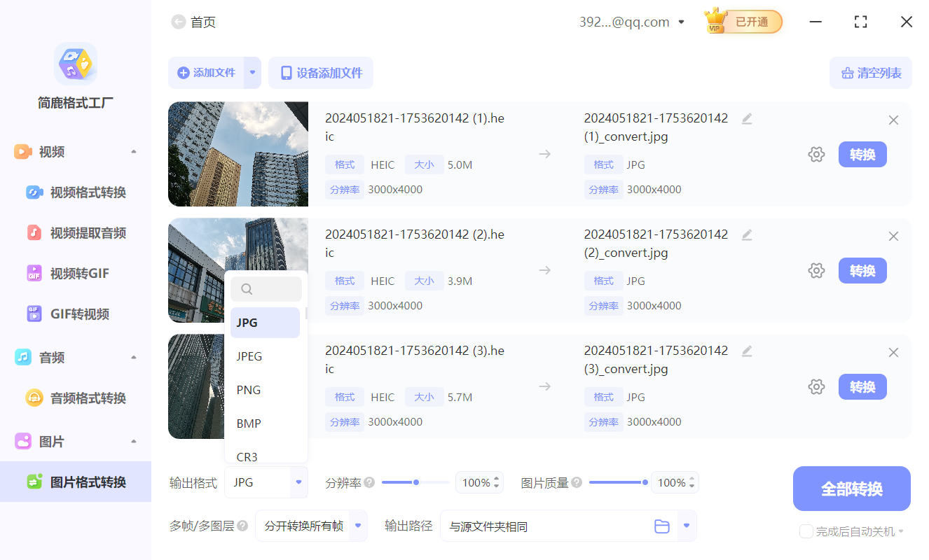This screenshot has height=560, width=929.
Task: Expand the 添加文件 split-button arrow
Action: [253, 73]
